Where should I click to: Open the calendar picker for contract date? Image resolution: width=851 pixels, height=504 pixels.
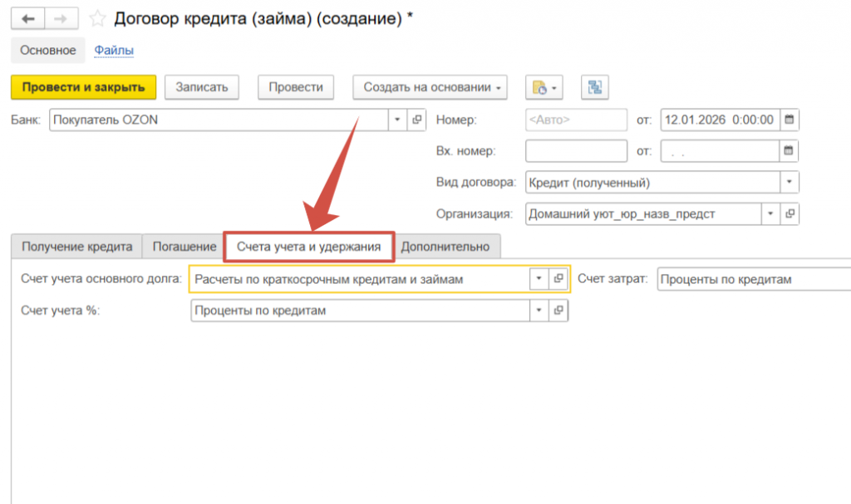[x=790, y=120]
